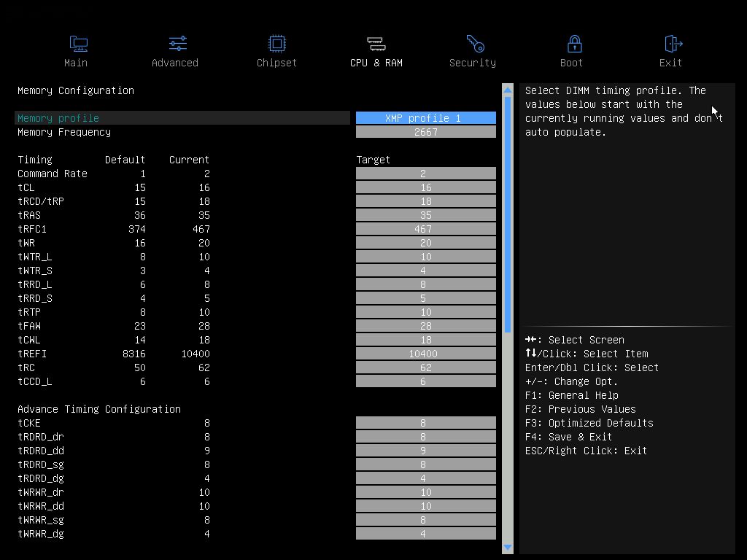747x560 pixels.
Task: Select the tCCD_L target value field
Action: click(426, 381)
